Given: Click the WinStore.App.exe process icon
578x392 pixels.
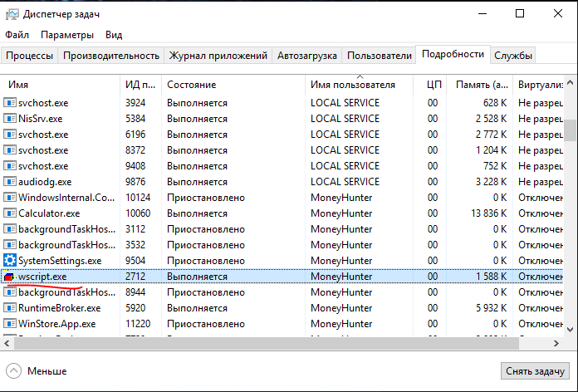Looking at the screenshot, I should (x=10, y=324).
